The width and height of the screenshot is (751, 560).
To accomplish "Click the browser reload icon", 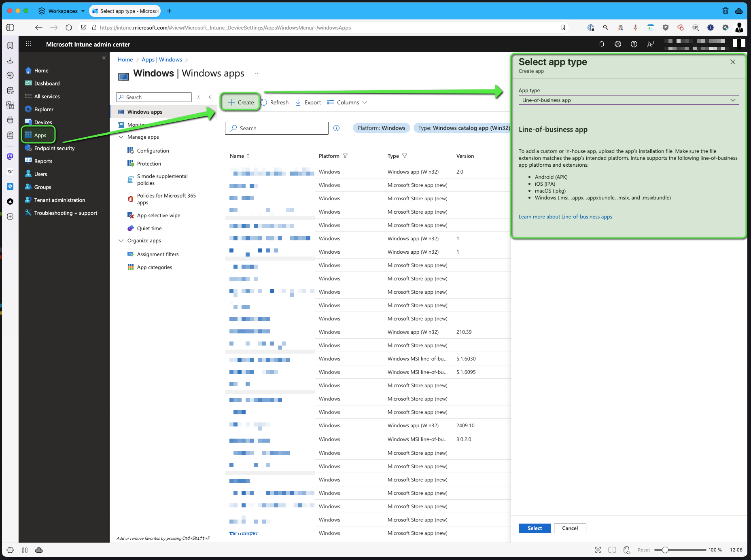I will [x=69, y=28].
